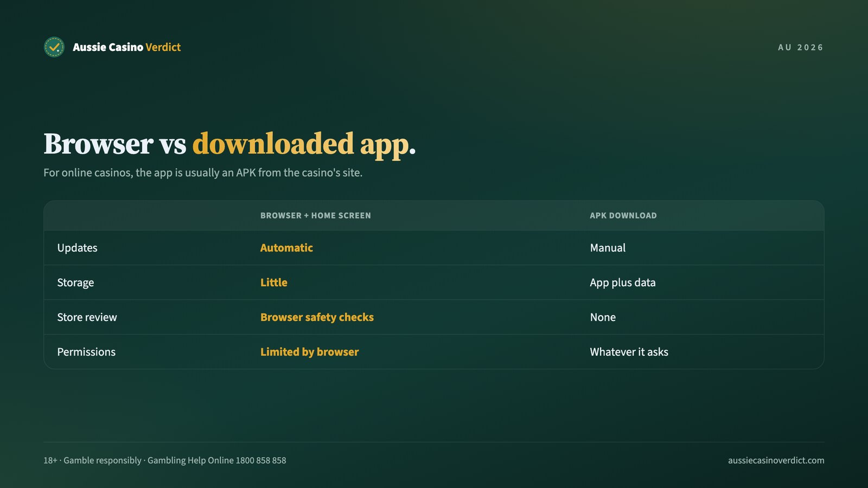Click the gamble responsibly helpline footer text
This screenshot has width=868, height=488.
click(165, 460)
